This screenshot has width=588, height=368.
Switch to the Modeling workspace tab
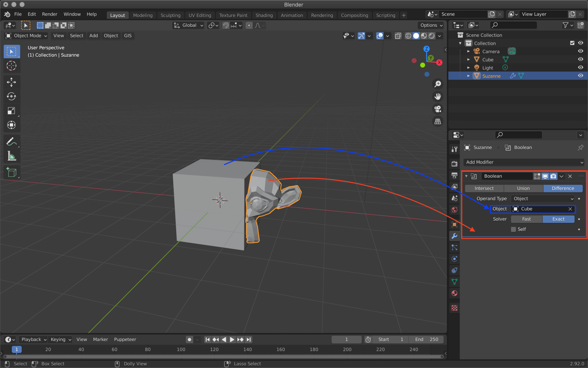pos(143,15)
